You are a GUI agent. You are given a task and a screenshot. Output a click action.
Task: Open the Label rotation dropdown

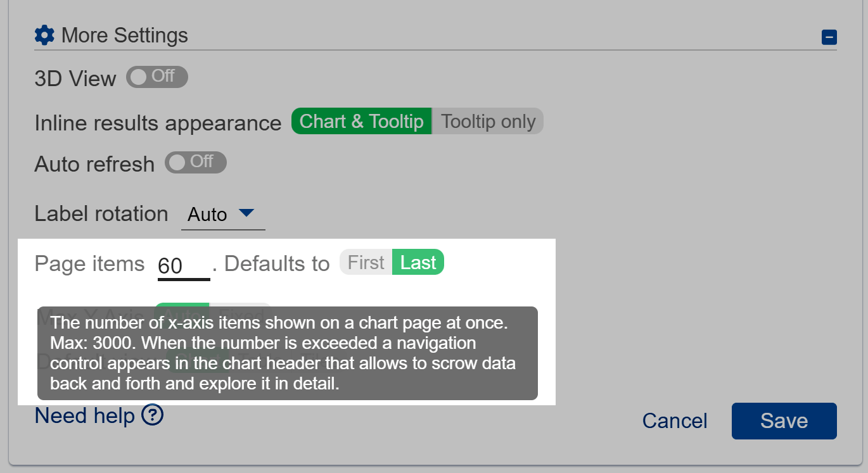click(x=223, y=213)
